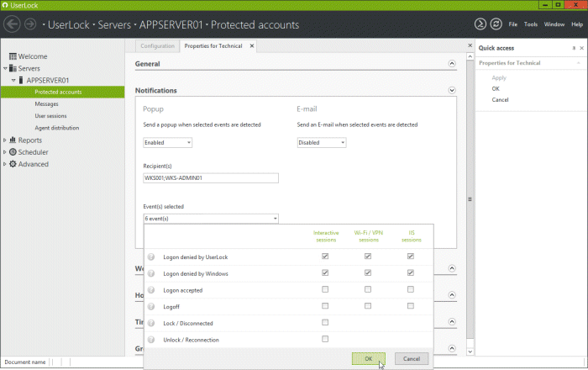Pin the Quick access panel
588x370 pixels.
coord(574,48)
